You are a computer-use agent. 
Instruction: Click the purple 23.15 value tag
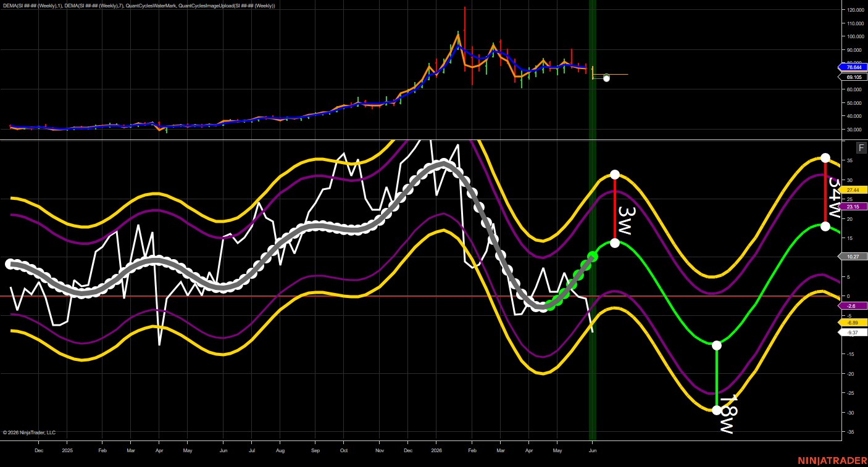point(852,206)
